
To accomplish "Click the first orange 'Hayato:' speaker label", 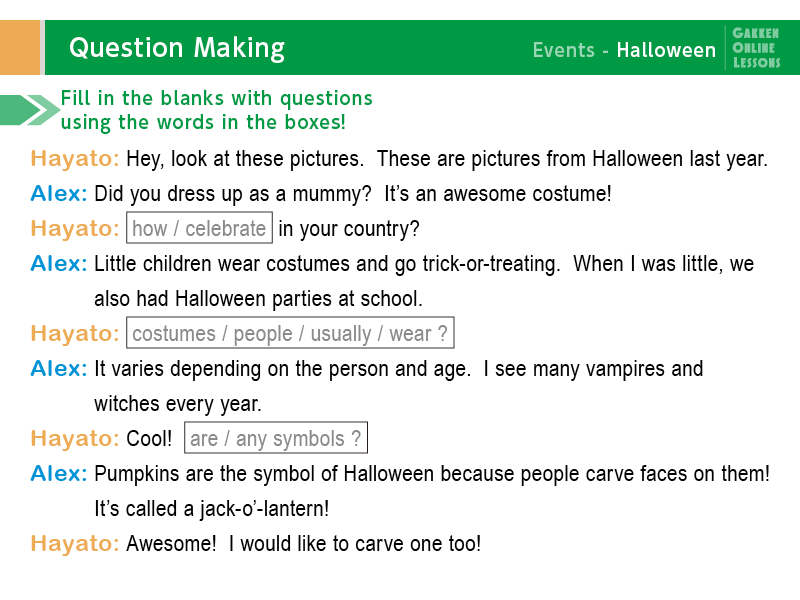I will (x=74, y=158).
